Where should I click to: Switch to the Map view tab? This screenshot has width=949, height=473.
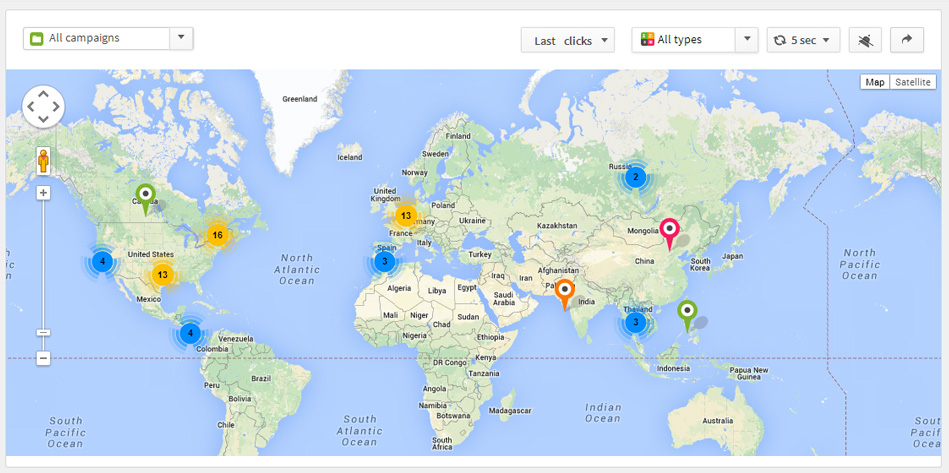pyautogui.click(x=875, y=82)
